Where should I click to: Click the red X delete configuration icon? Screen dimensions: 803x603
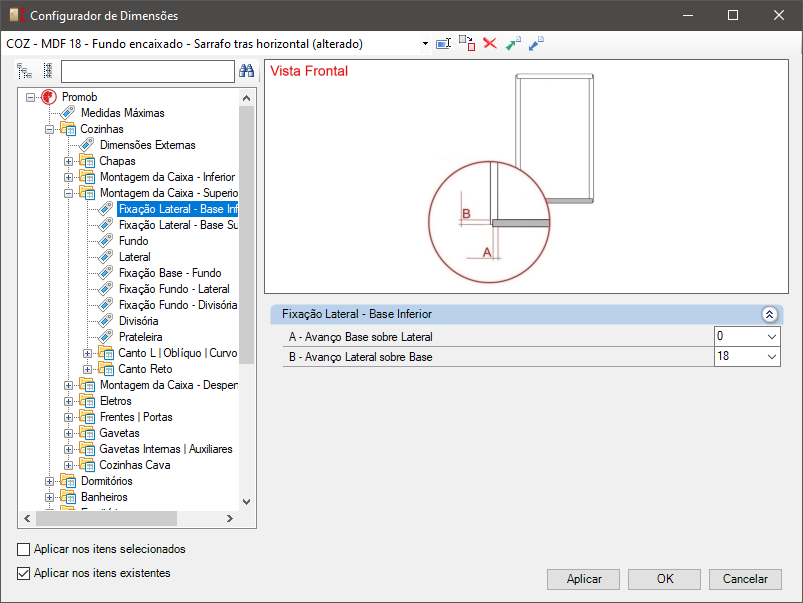pos(490,44)
